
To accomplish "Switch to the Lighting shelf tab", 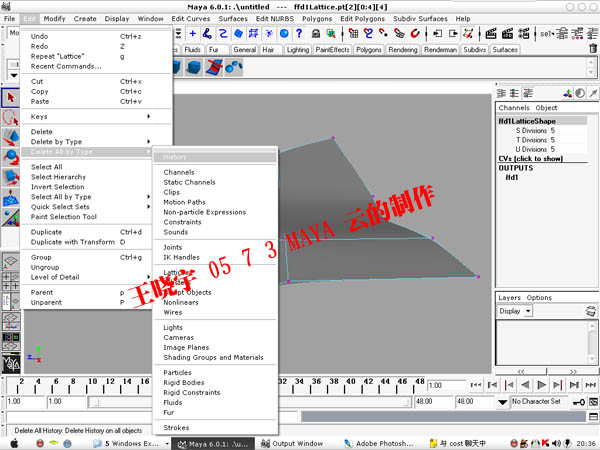I will point(297,50).
